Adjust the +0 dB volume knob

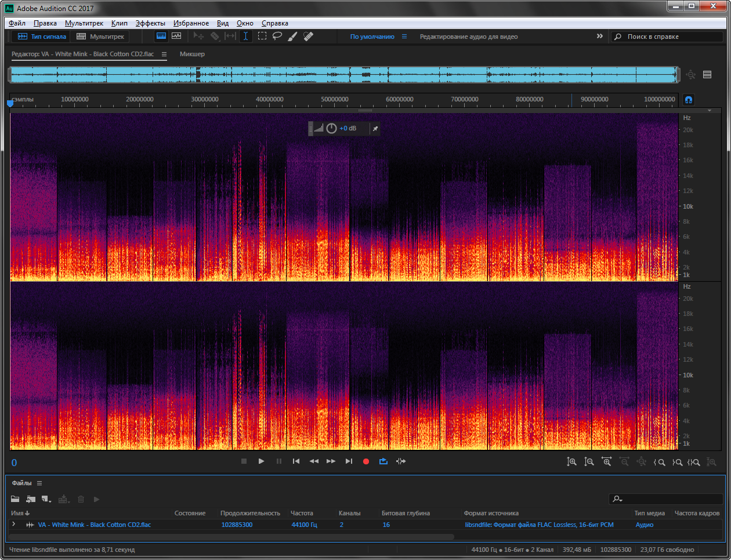click(331, 128)
